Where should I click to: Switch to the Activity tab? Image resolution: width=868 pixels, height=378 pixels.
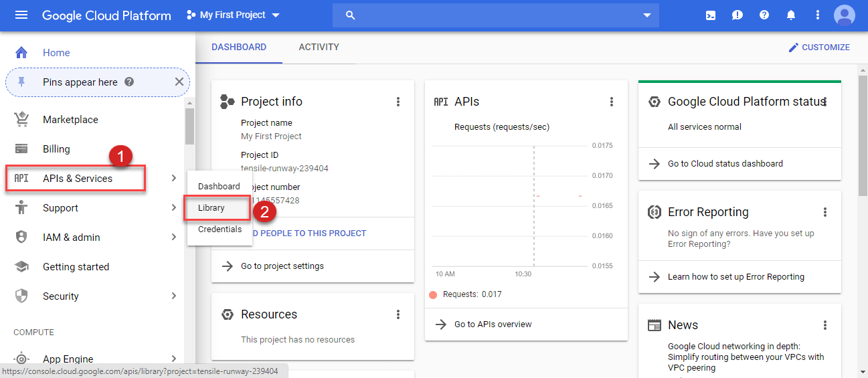[319, 48]
